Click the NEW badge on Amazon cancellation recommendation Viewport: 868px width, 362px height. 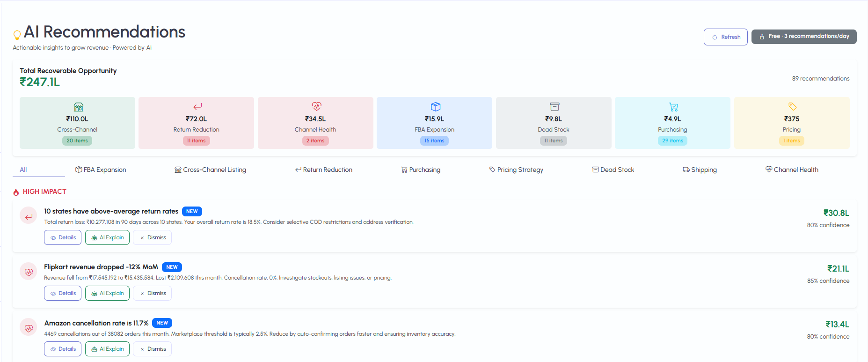pos(162,323)
